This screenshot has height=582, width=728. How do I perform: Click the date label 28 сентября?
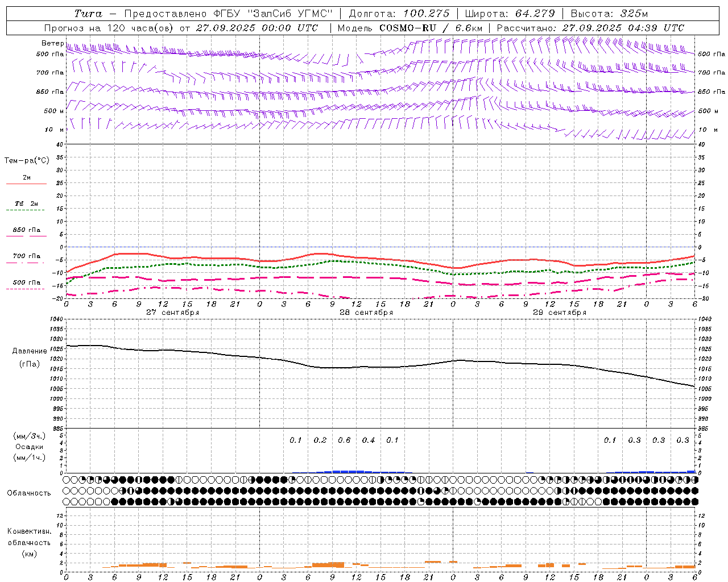click(x=366, y=313)
